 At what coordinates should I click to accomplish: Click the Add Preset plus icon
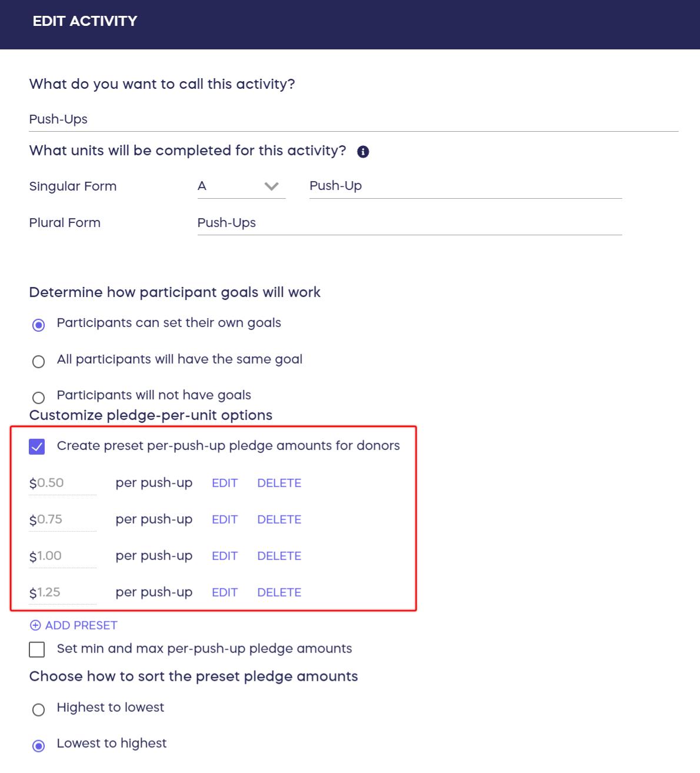tap(35, 625)
